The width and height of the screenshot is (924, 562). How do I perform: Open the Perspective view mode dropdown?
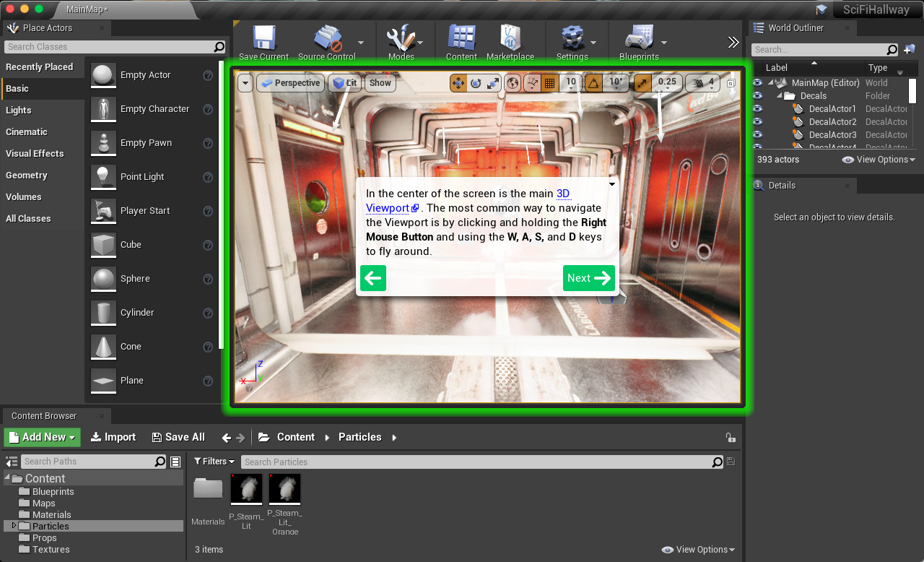(289, 83)
